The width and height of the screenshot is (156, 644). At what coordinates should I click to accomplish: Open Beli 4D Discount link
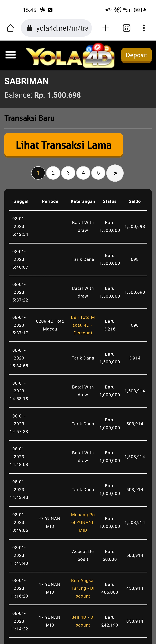point(83,621)
